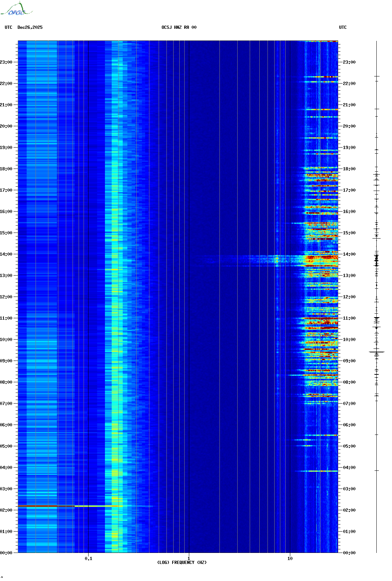Click the right-axis 11:00 time label
The width and height of the screenshot is (392, 581).
[349, 318]
